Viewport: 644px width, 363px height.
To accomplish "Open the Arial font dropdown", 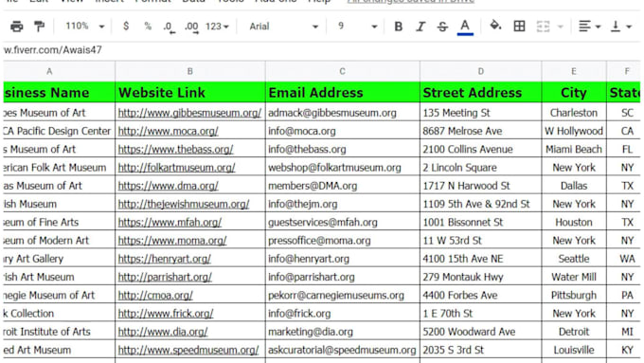I will click(284, 27).
